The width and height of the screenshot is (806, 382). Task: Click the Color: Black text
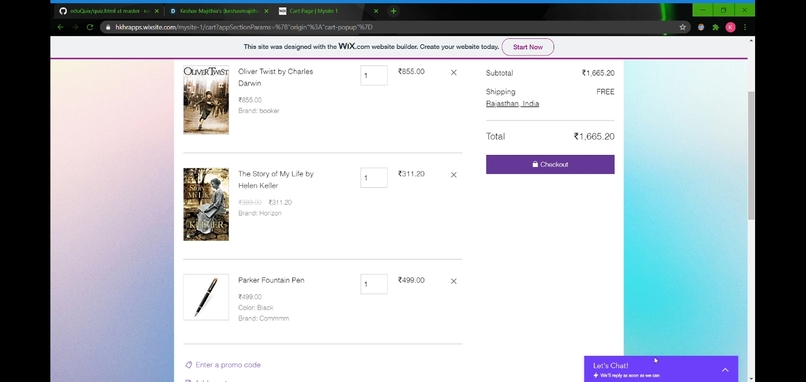click(255, 307)
